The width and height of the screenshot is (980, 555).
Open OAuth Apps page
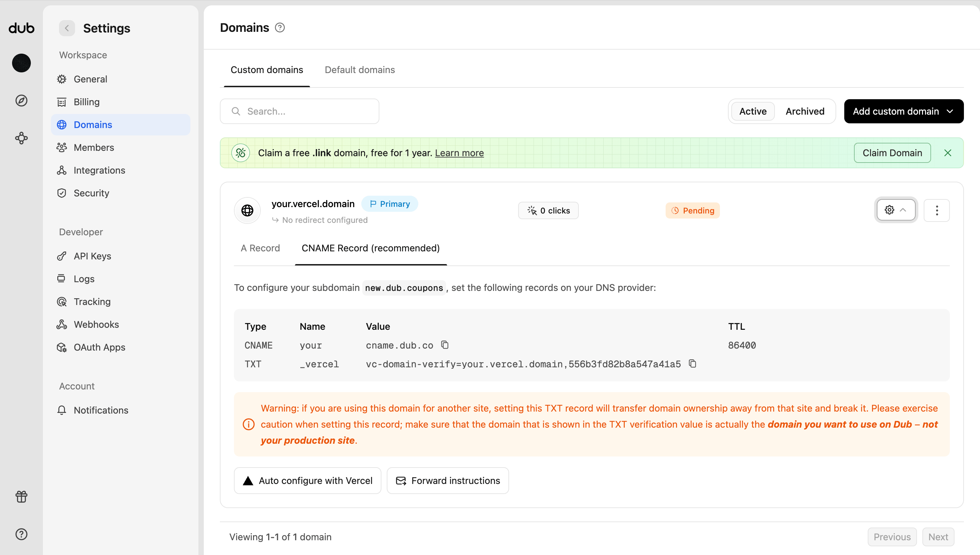[x=120, y=348]
